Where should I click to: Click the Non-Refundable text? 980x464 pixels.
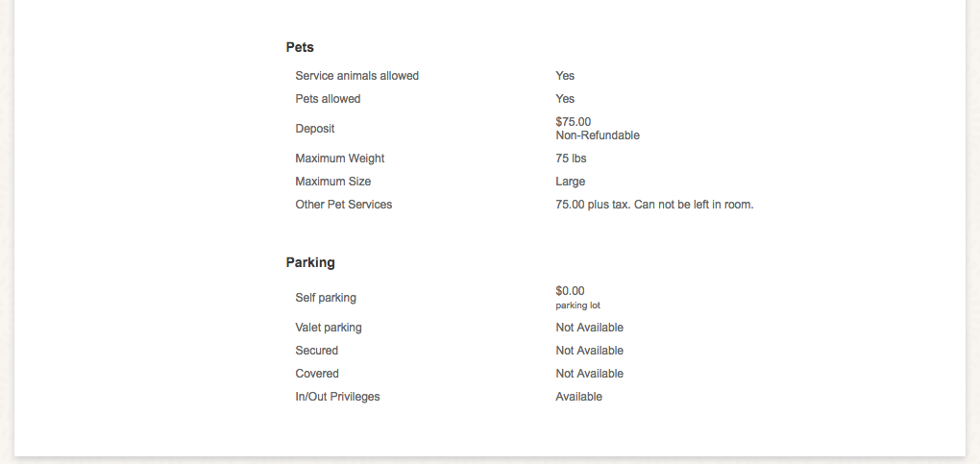coord(598,135)
